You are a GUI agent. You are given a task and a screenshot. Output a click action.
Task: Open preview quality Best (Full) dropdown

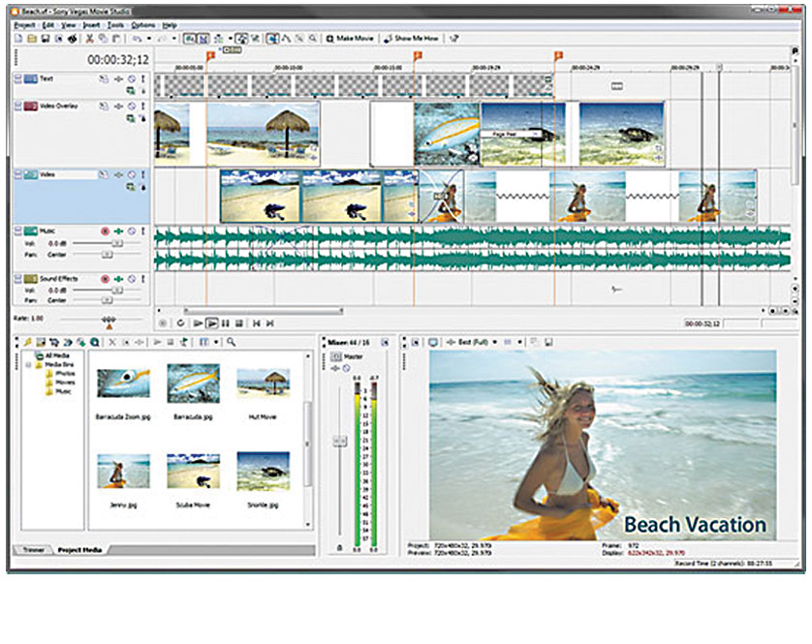pyautogui.click(x=494, y=342)
